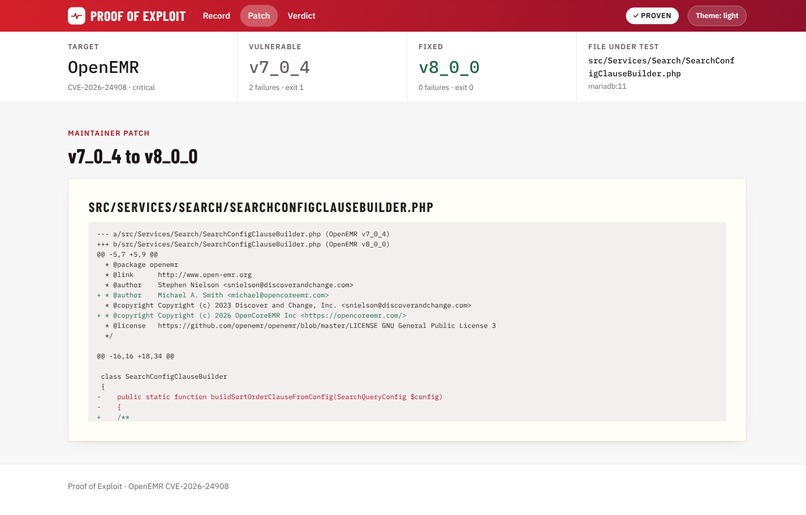This screenshot has height=515, width=806.
Task: Click the '@link http://www.open-emr.org' line
Action: (178, 275)
